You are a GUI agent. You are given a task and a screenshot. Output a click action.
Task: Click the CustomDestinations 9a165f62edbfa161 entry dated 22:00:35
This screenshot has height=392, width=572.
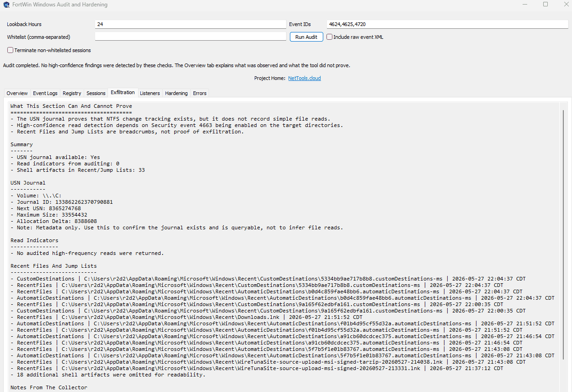[x=268, y=311]
